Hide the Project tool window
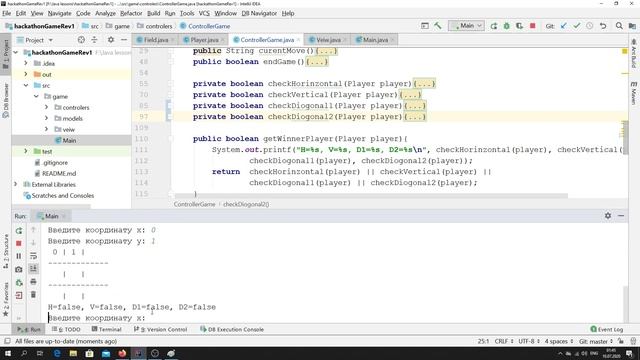 pos(124,40)
